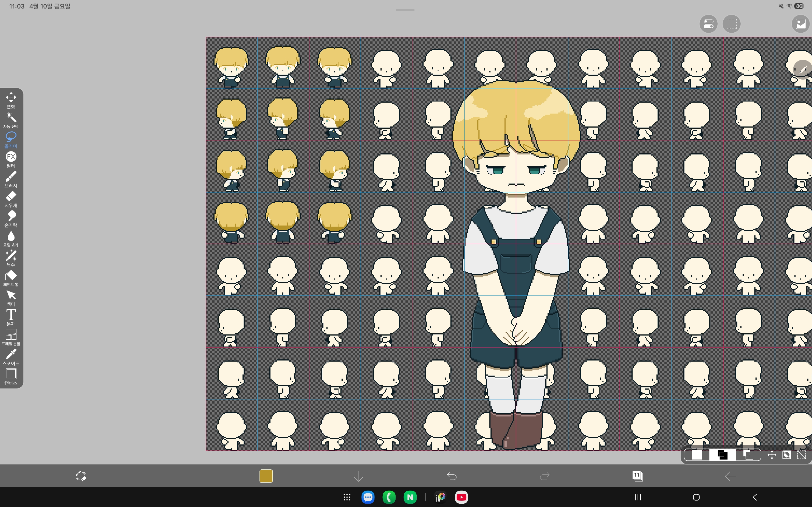Select the Transform (변형) tool
812x507 pixels.
click(x=11, y=100)
